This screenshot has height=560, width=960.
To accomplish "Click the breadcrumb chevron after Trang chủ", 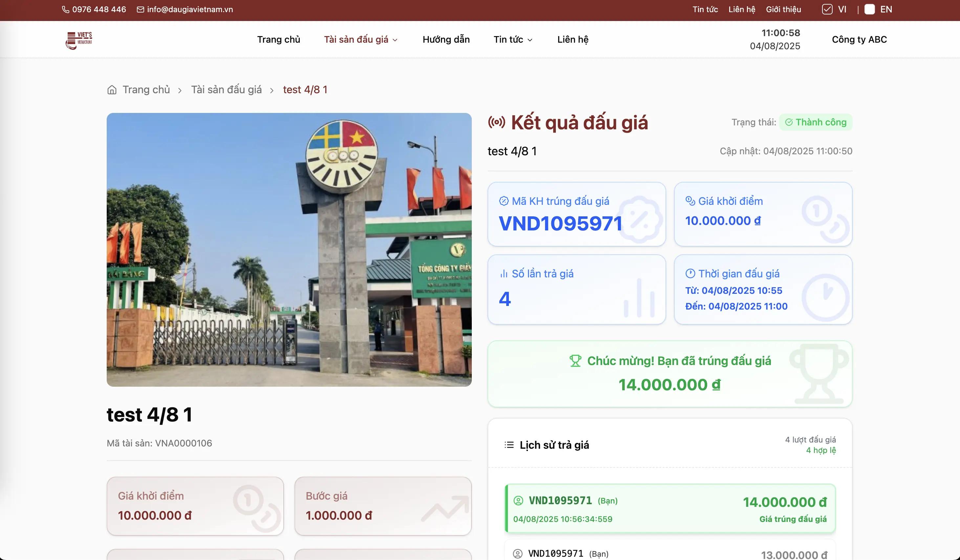I will point(180,90).
